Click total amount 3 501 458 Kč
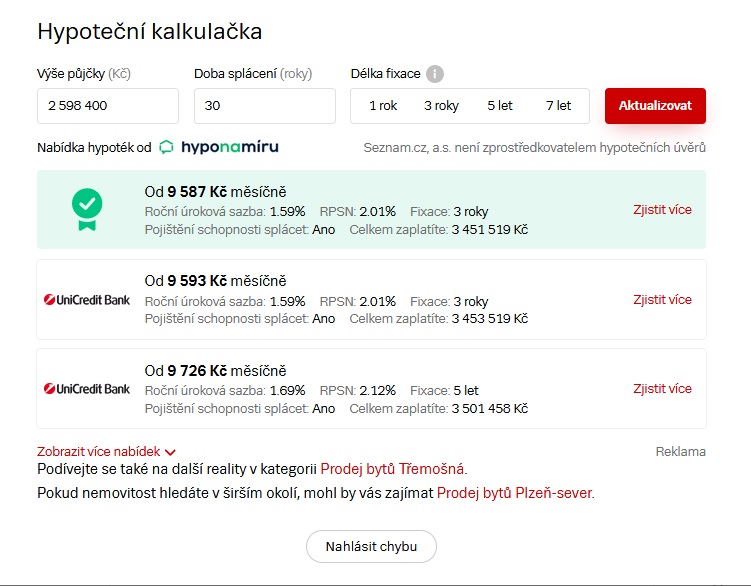Image resolution: width=751 pixels, height=586 pixels. click(x=489, y=408)
